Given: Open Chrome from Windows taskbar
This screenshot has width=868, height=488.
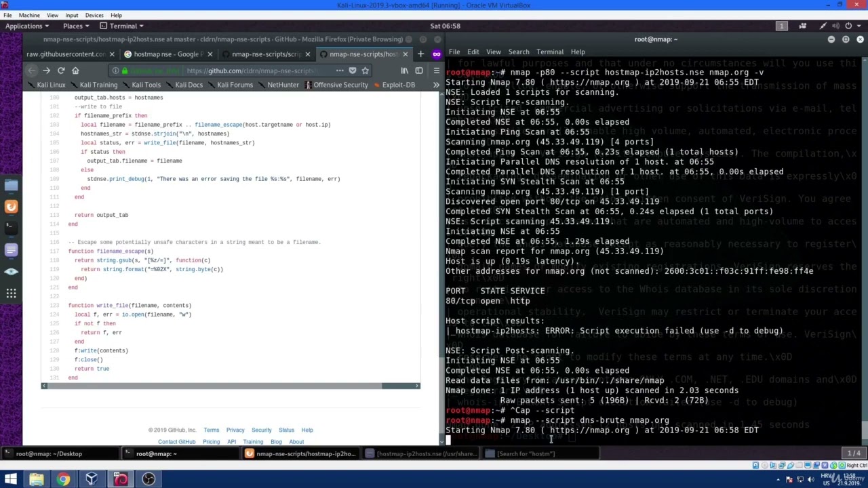Looking at the screenshot, I should point(63,479).
